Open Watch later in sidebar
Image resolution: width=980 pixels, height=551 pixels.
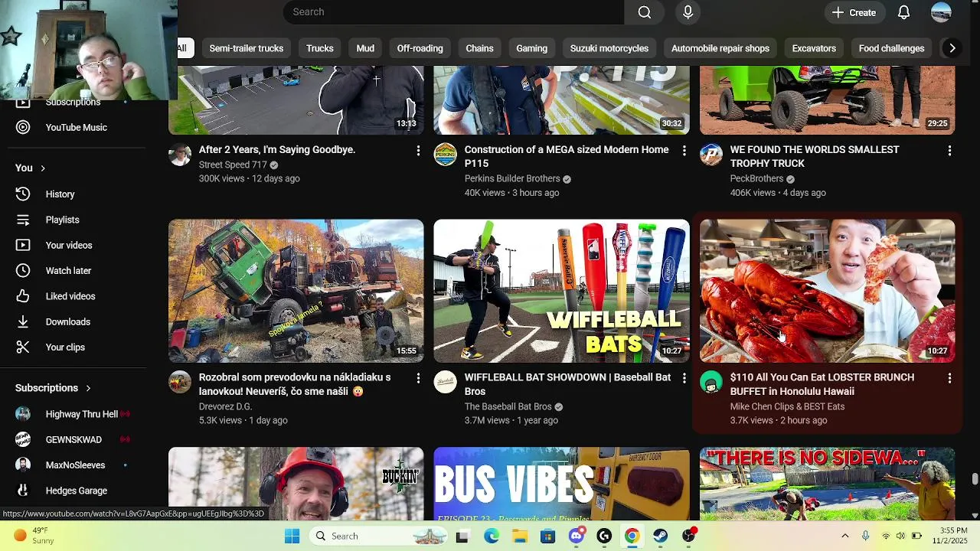click(x=68, y=271)
